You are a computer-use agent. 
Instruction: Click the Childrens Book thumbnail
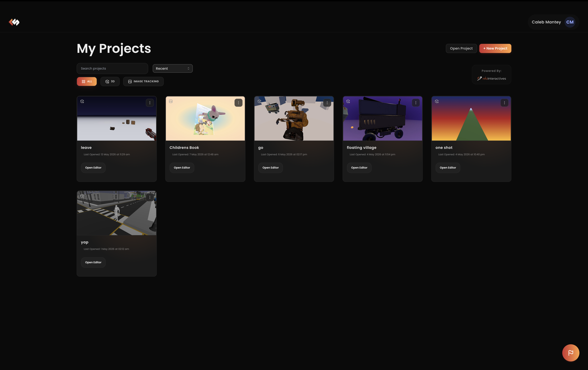[205, 119]
